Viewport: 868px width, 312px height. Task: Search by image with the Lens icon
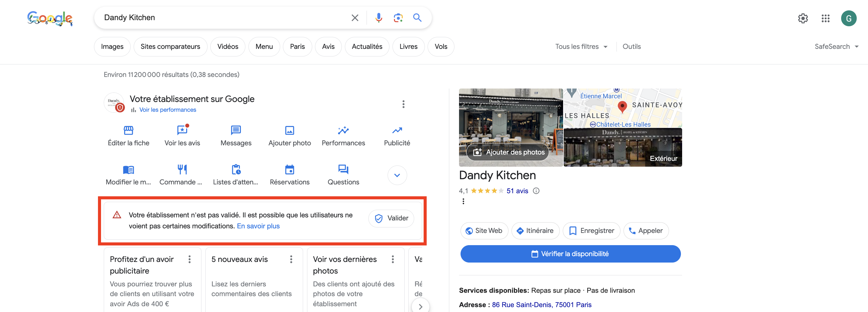[x=398, y=17]
